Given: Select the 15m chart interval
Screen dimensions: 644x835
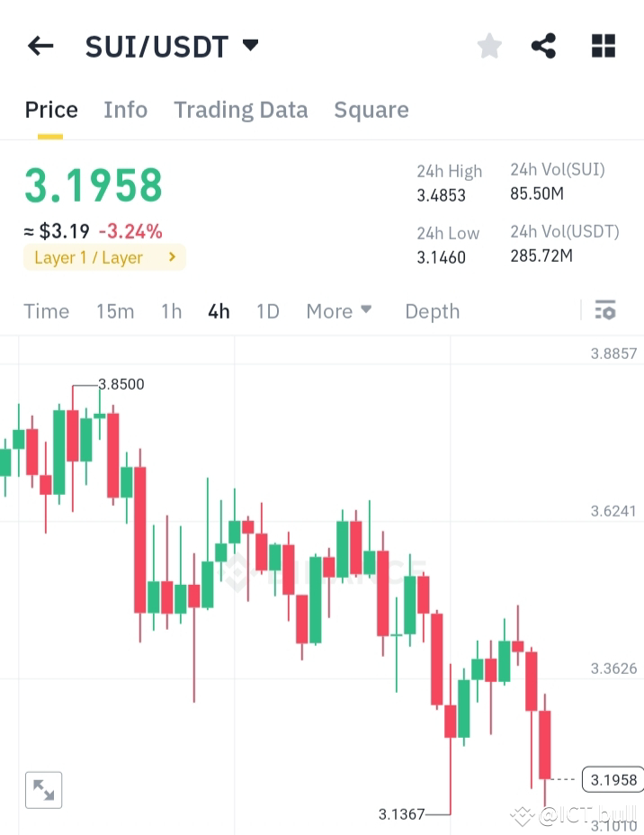Looking at the screenshot, I should pos(115,310).
